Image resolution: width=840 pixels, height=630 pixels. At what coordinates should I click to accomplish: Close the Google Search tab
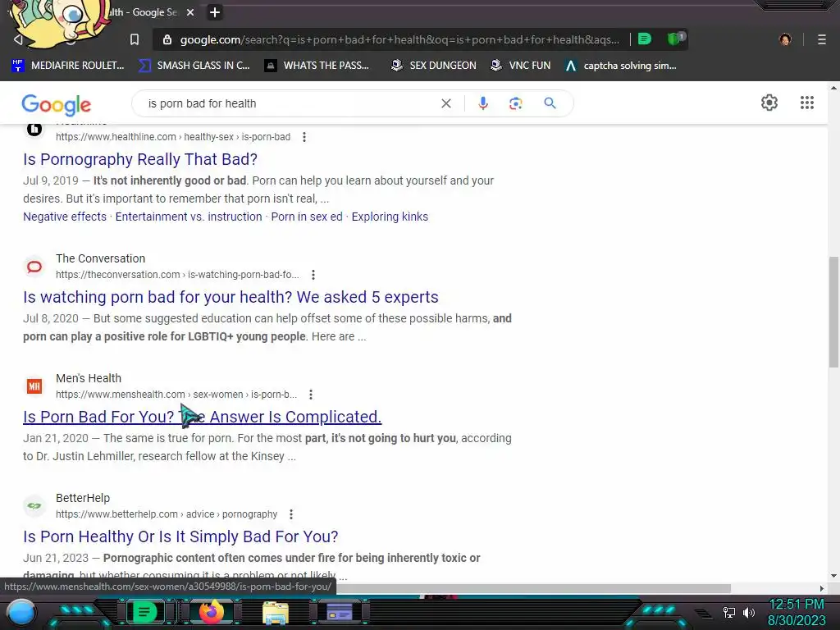(x=190, y=12)
